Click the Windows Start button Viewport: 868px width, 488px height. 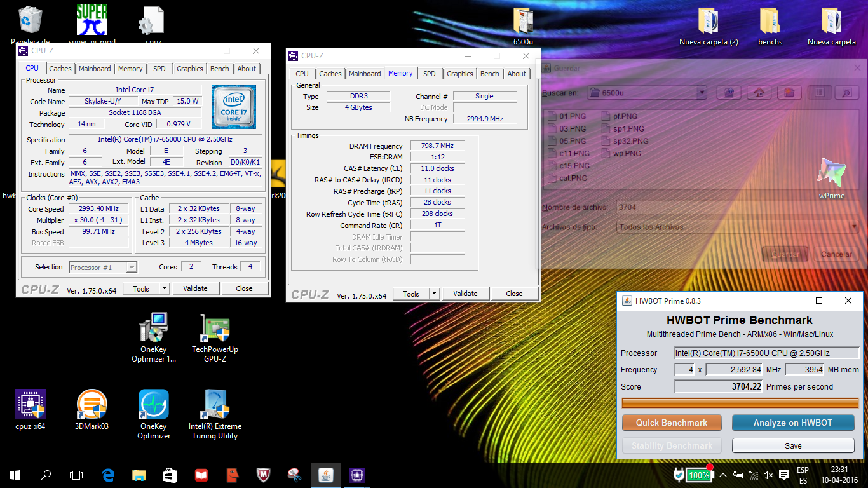tap(15, 475)
